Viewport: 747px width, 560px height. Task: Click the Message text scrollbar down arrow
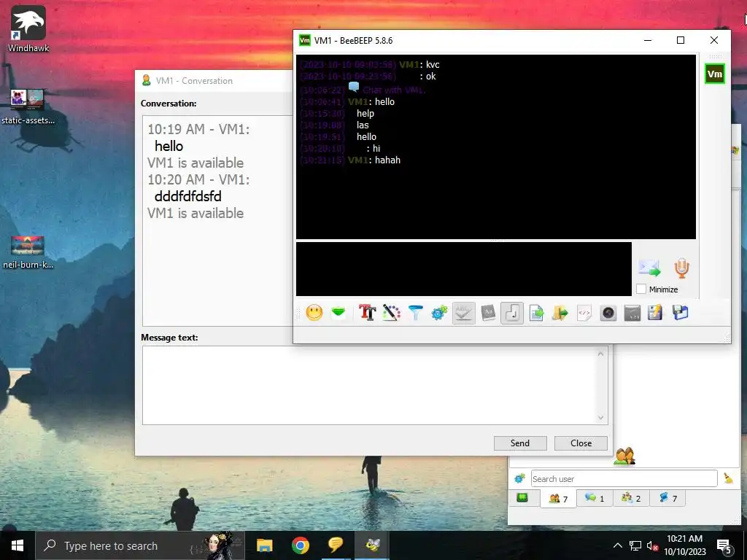[x=601, y=418]
